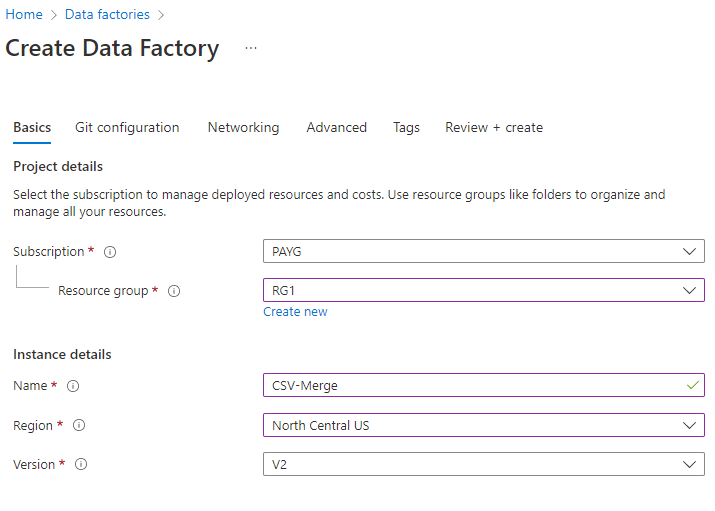Switch to the Git configuration tab
Screen dimensions: 715x511
click(127, 128)
